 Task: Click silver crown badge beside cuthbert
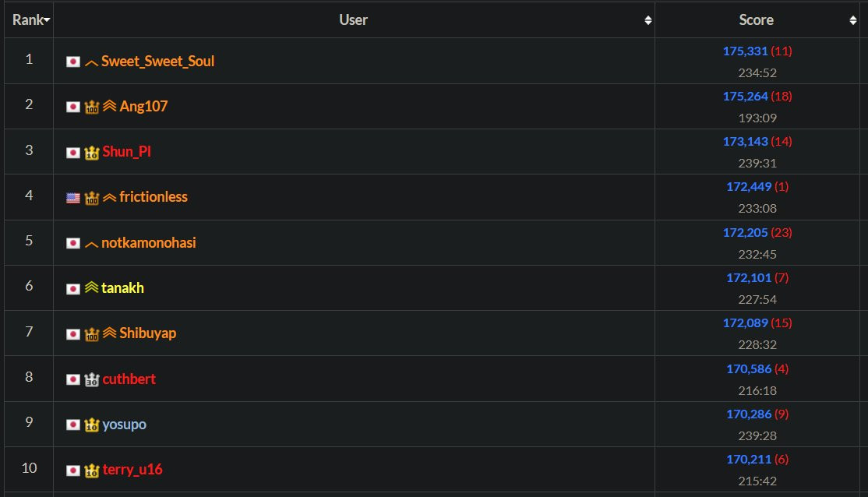point(92,379)
